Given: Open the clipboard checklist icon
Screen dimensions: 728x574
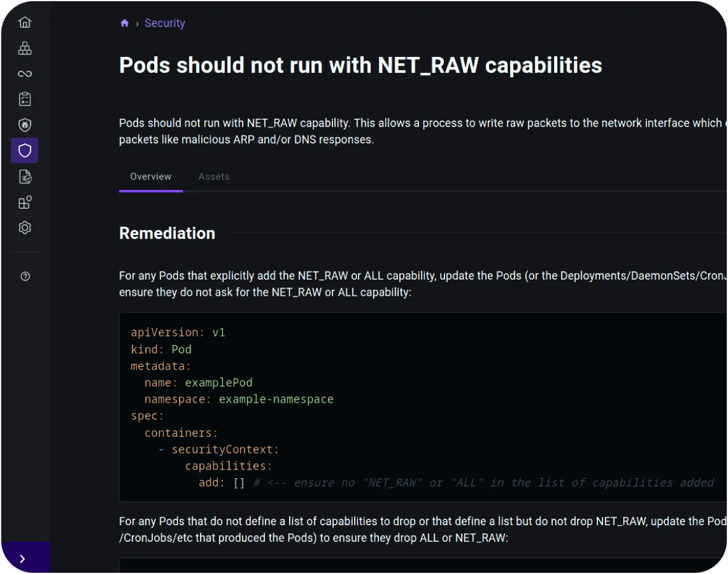Looking at the screenshot, I should (x=25, y=99).
